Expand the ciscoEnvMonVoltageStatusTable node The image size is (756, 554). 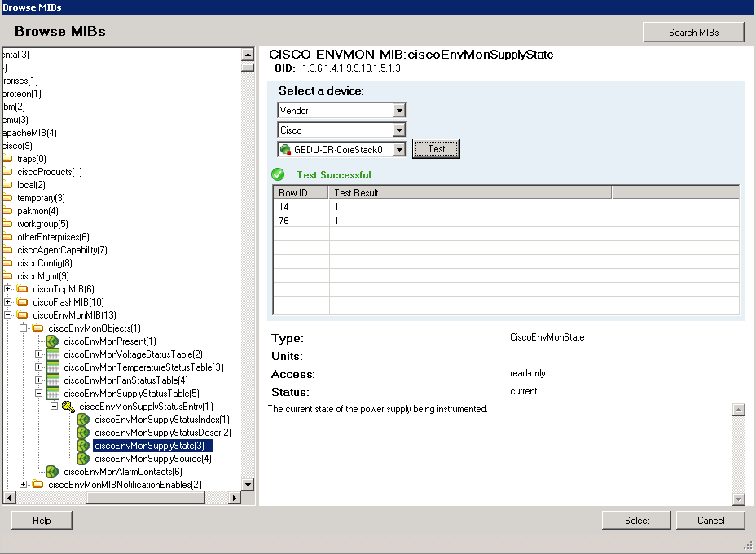tap(38, 354)
